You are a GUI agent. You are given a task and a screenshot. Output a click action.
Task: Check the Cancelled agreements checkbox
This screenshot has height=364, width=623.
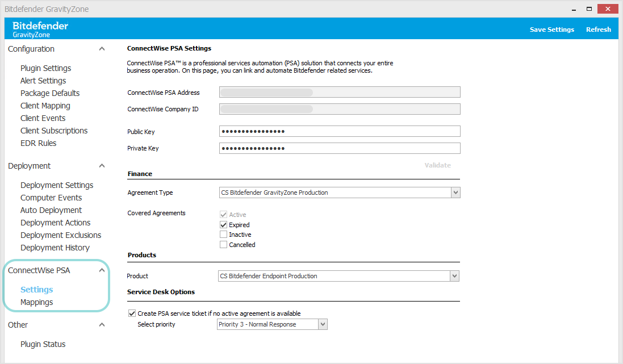coord(224,244)
